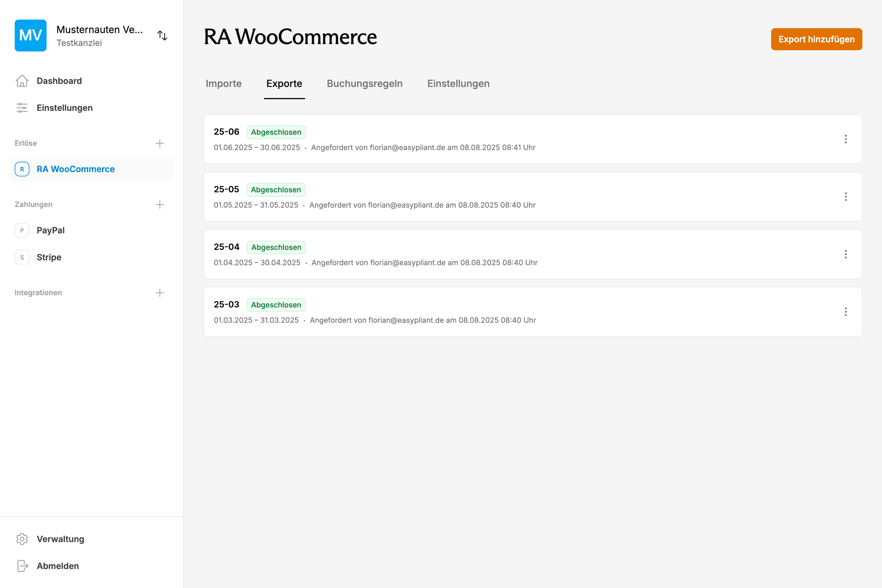The image size is (882, 588).
Task: Click the sliders icon for Einstellungen
Action: (22, 108)
